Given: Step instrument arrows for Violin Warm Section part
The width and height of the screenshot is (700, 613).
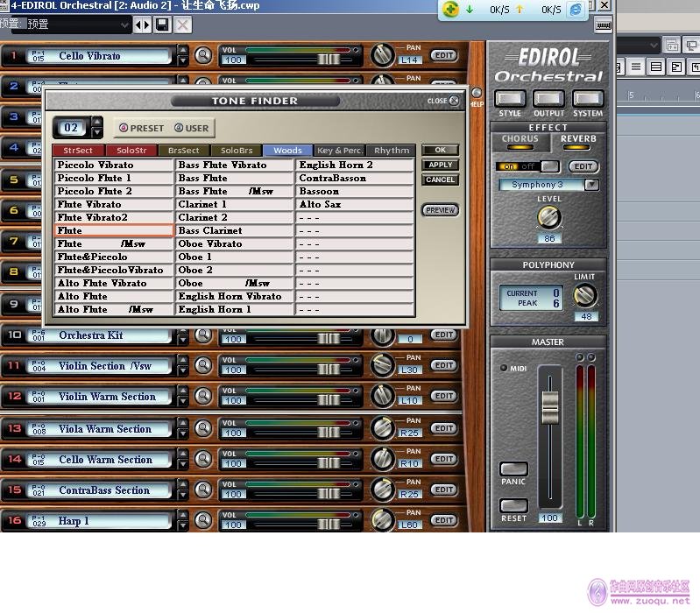Looking at the screenshot, I should coord(182,396).
